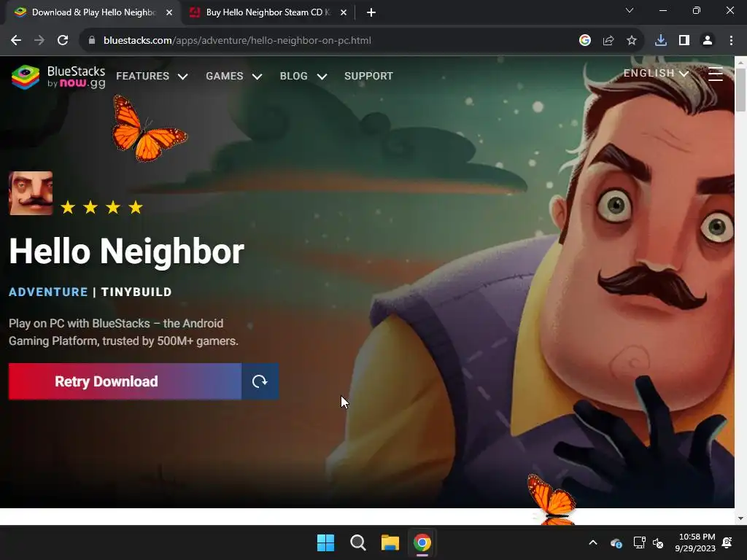
Task: Click the address bar URL
Action: [237, 41]
